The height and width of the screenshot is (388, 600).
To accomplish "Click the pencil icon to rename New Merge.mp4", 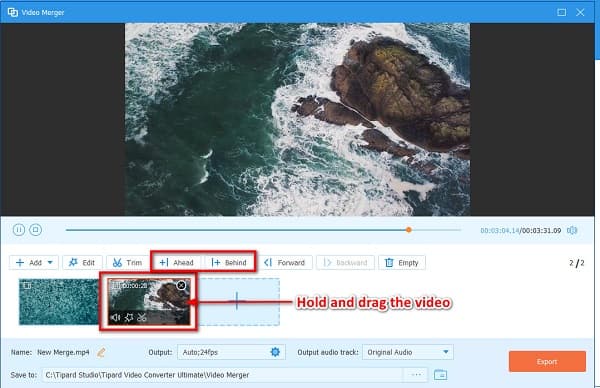I will (x=101, y=352).
